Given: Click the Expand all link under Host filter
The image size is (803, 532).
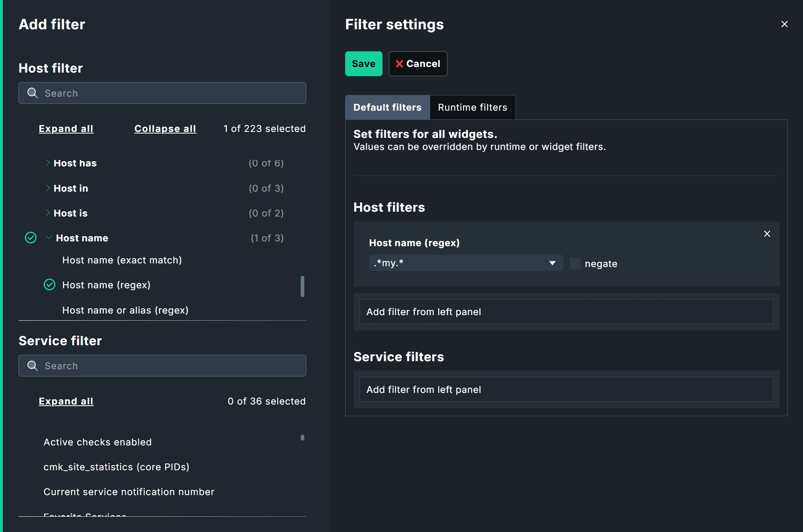Looking at the screenshot, I should point(66,128).
